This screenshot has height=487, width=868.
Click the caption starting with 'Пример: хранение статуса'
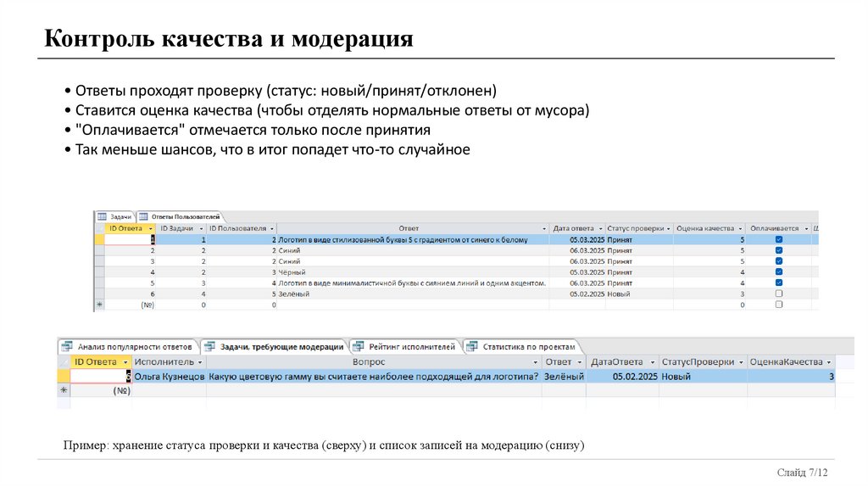click(324, 445)
